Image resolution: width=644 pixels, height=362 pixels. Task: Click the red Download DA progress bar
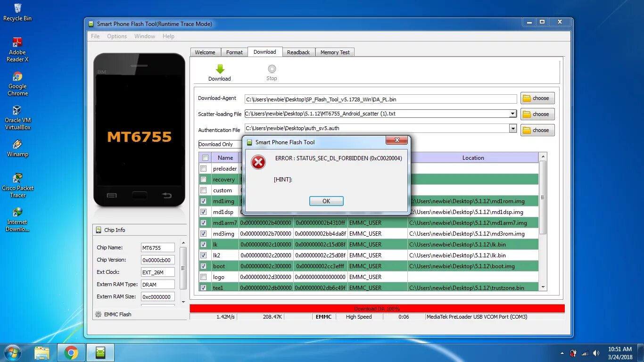[377, 308]
